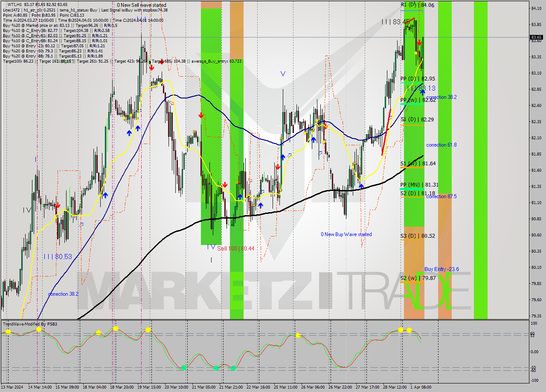Click the '| | | 83.13' wave label
546x392 pixels.
[x=421, y=88]
